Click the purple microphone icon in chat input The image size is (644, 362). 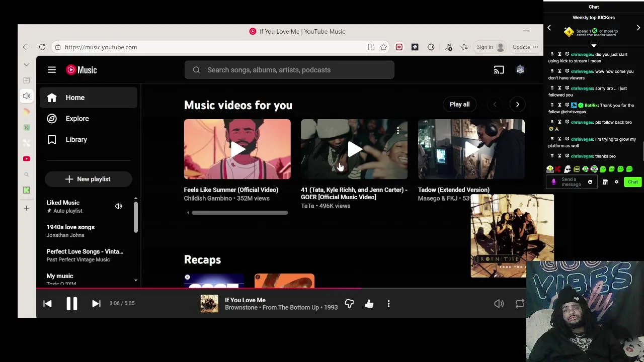click(x=553, y=182)
